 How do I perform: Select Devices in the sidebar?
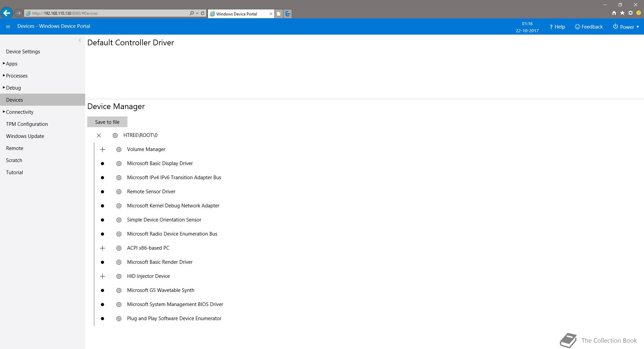pyautogui.click(x=43, y=100)
